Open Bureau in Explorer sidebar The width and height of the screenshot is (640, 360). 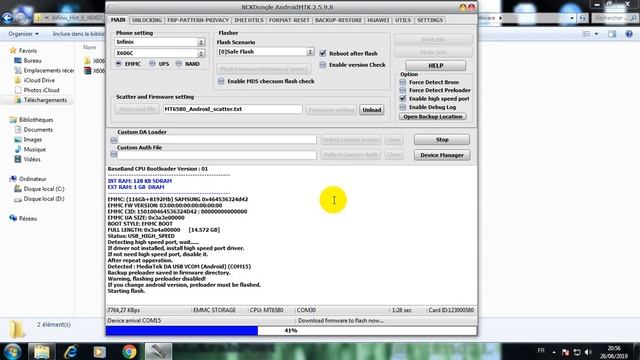(28, 60)
